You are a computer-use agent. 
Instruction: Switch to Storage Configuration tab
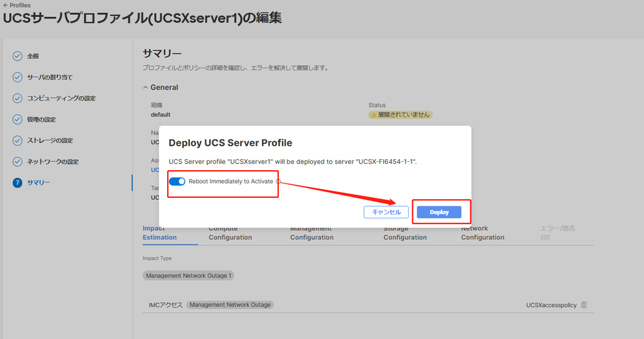tap(405, 233)
